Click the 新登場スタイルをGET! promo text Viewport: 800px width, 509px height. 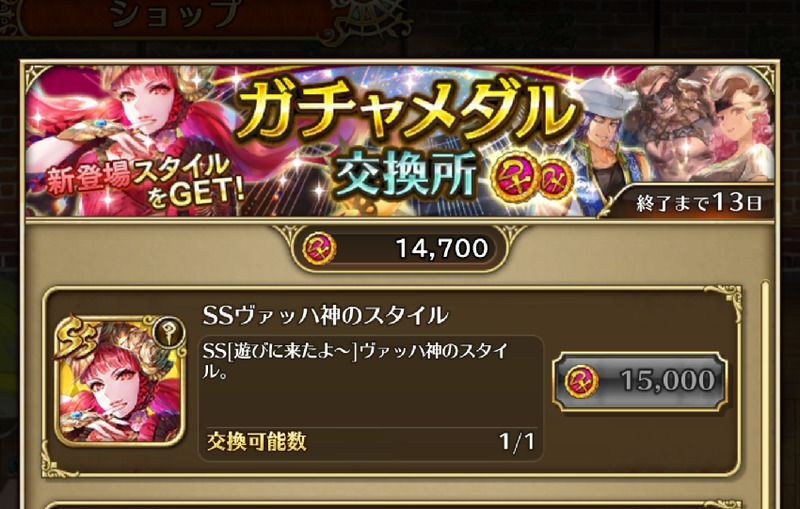(x=145, y=182)
